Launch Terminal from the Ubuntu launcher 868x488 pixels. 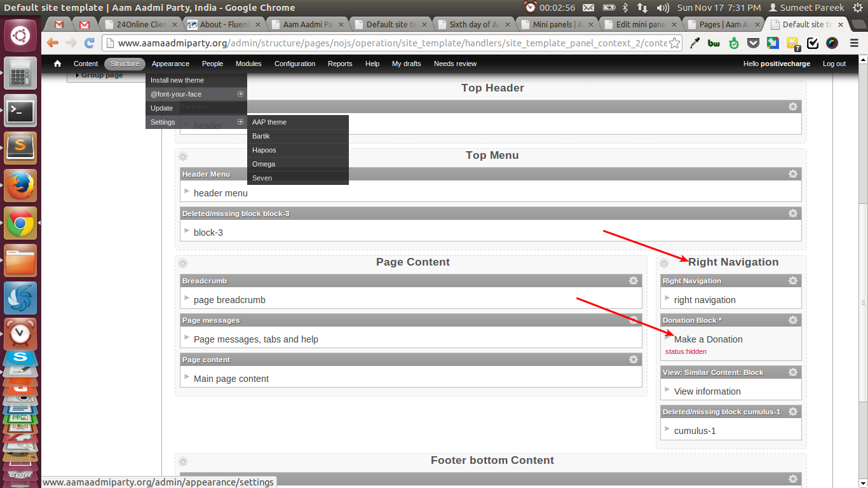point(20,111)
